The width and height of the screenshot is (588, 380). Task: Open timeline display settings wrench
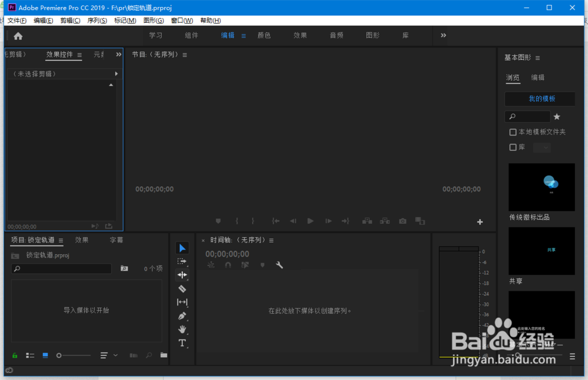pyautogui.click(x=279, y=265)
